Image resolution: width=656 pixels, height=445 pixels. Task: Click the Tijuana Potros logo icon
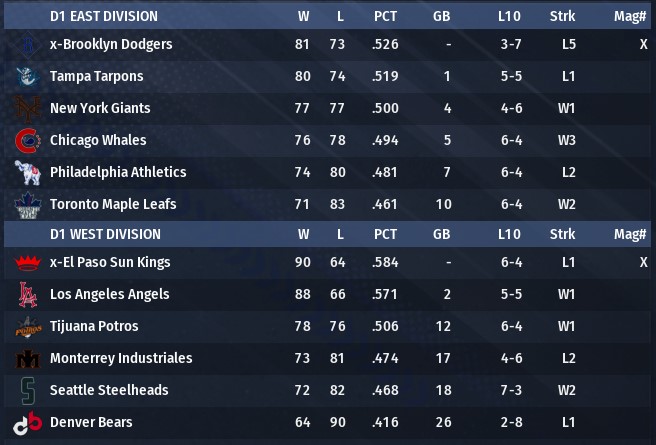(25, 327)
